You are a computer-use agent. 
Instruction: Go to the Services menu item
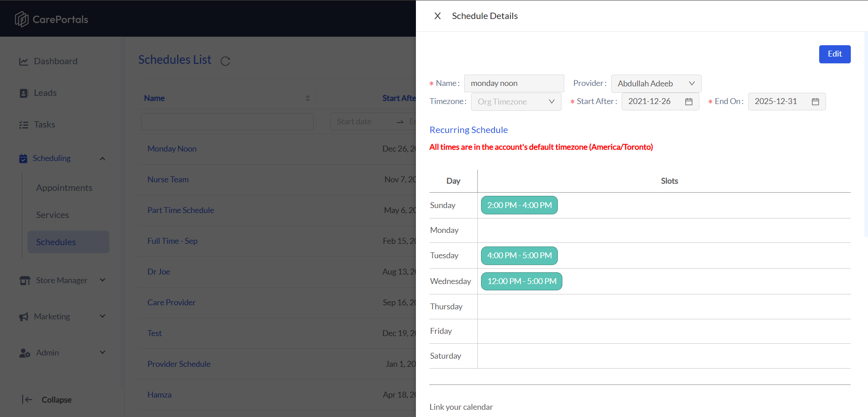[52, 215]
